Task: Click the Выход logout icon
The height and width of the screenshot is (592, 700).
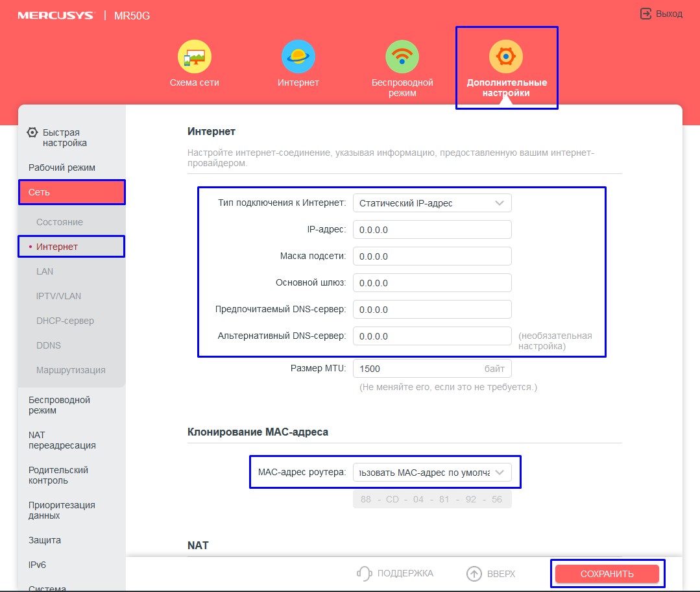Action: [646, 14]
